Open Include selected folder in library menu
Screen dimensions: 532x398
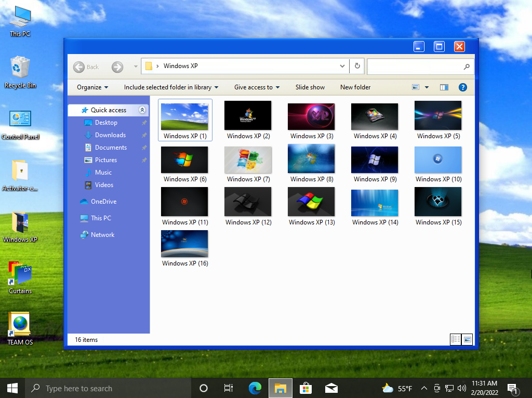click(171, 87)
